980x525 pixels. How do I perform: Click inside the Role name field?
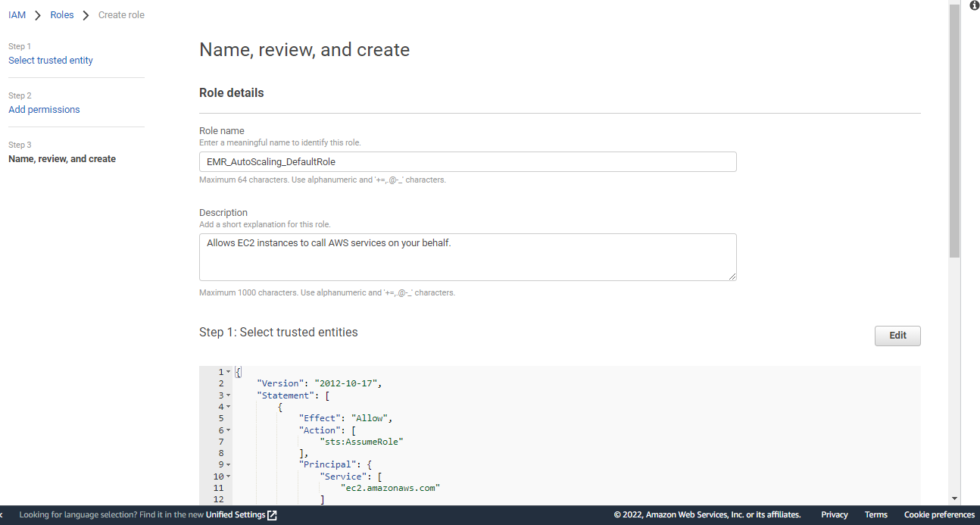tap(467, 161)
